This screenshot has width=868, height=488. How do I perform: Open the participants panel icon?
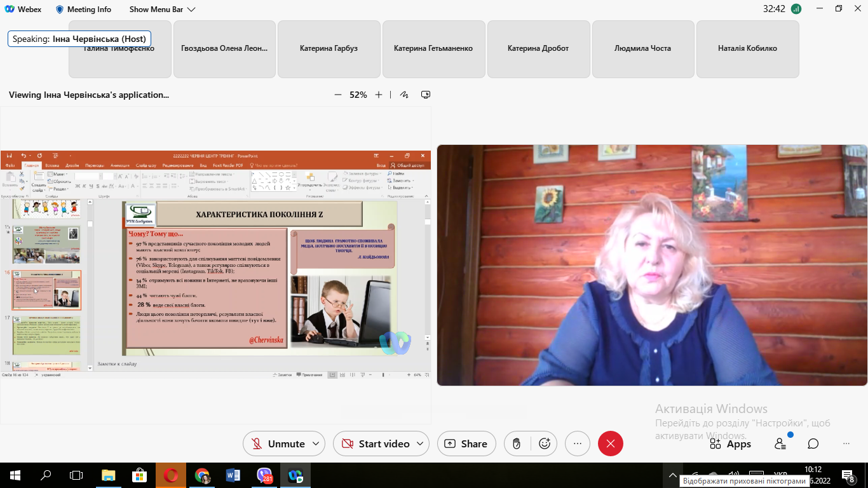tap(780, 444)
